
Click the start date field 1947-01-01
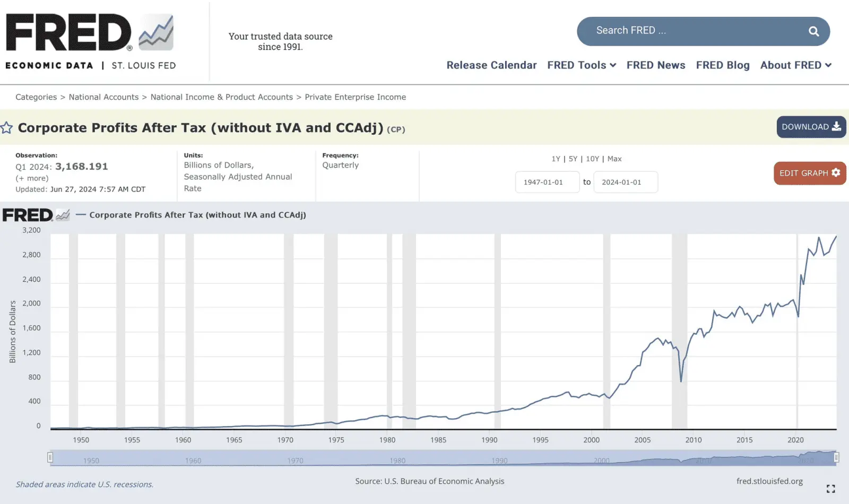(x=547, y=182)
